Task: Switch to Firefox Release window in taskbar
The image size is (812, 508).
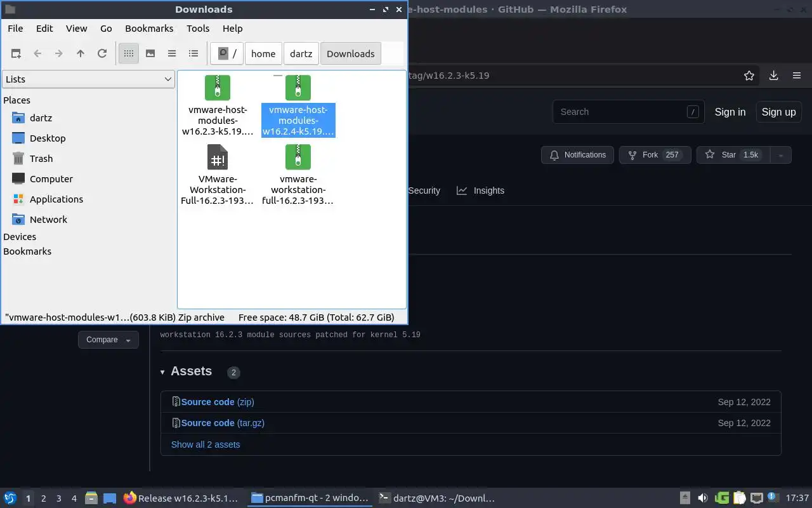Action: pos(181,498)
